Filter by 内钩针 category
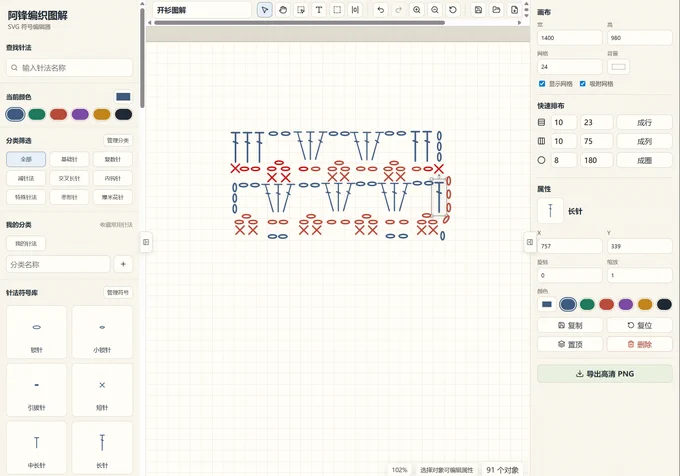Screen dimensions: 680x476 pyautogui.click(x=113, y=178)
